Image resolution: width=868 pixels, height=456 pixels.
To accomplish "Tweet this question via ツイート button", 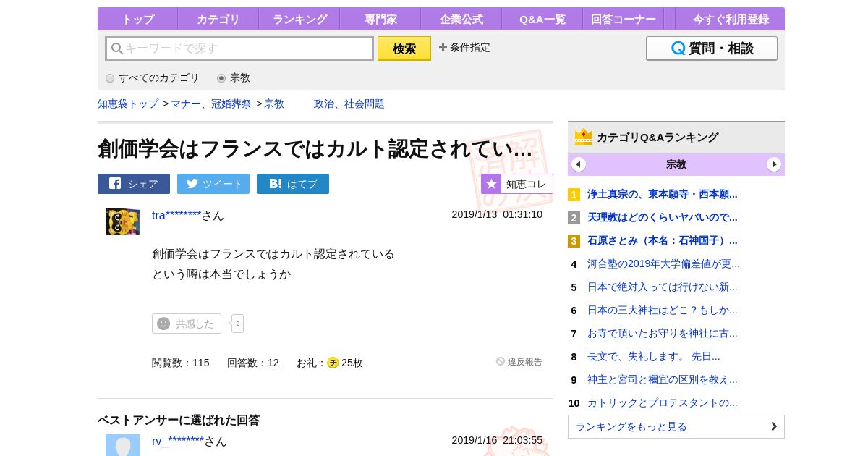I will click(x=213, y=184).
